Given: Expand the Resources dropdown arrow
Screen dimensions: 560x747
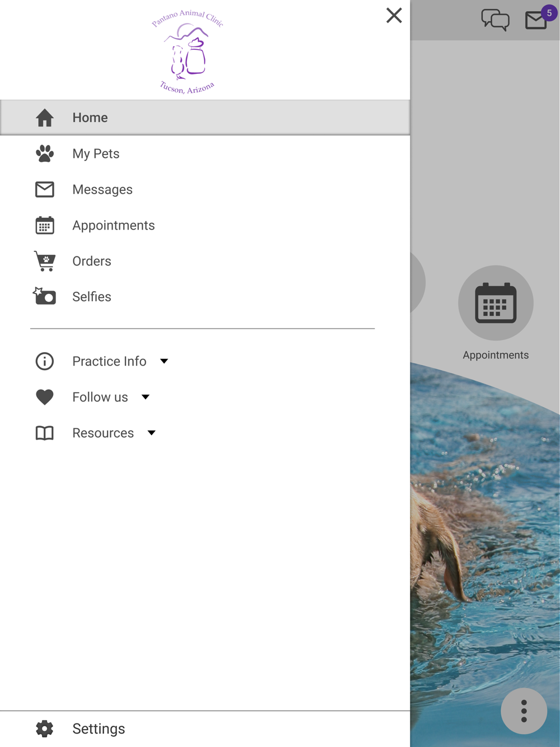Looking at the screenshot, I should (151, 433).
